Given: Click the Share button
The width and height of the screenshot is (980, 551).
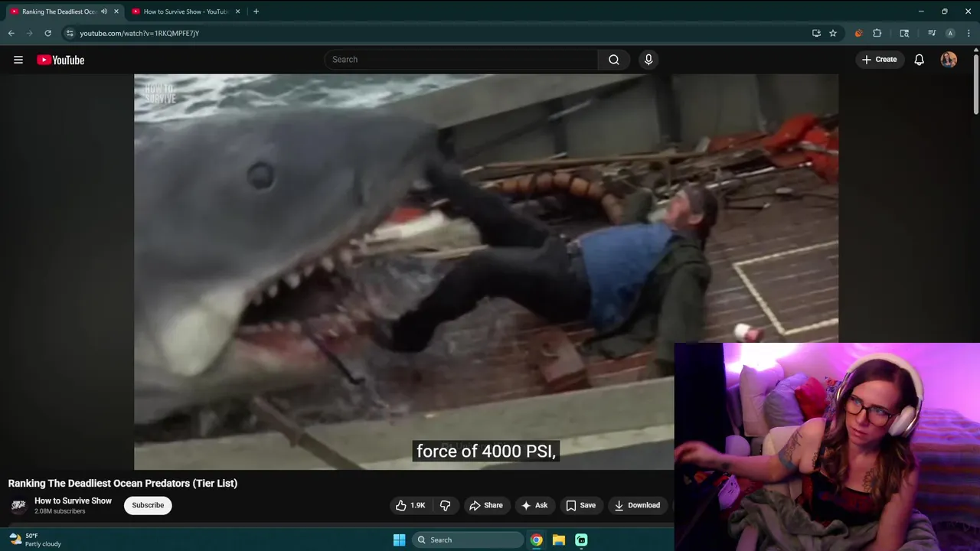Looking at the screenshot, I should pyautogui.click(x=486, y=505).
